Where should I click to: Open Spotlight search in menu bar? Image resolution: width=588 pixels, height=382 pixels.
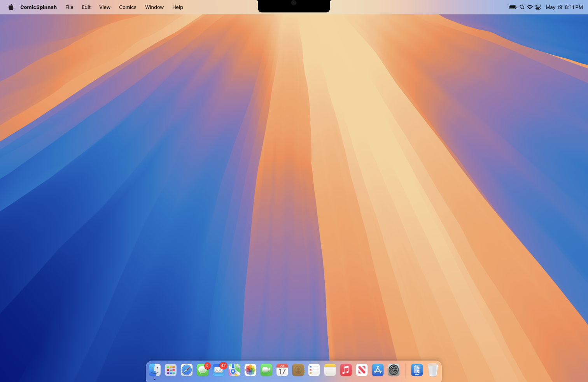pos(522,7)
